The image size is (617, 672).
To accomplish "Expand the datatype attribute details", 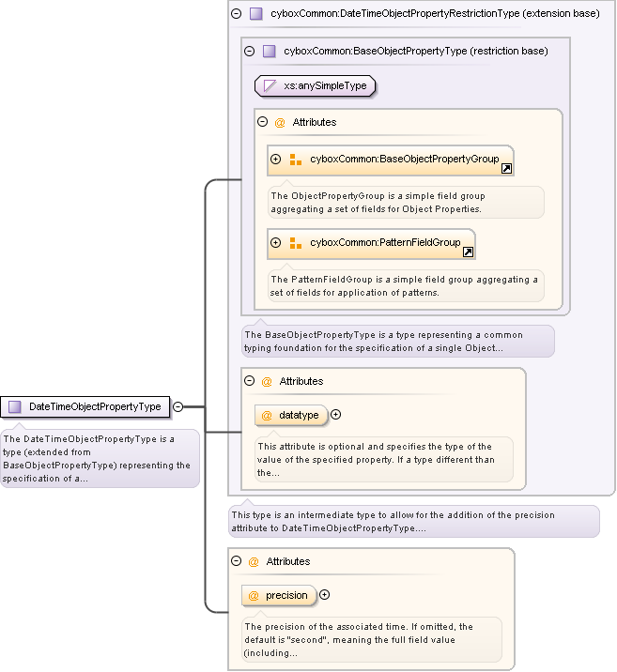I will tap(335, 415).
